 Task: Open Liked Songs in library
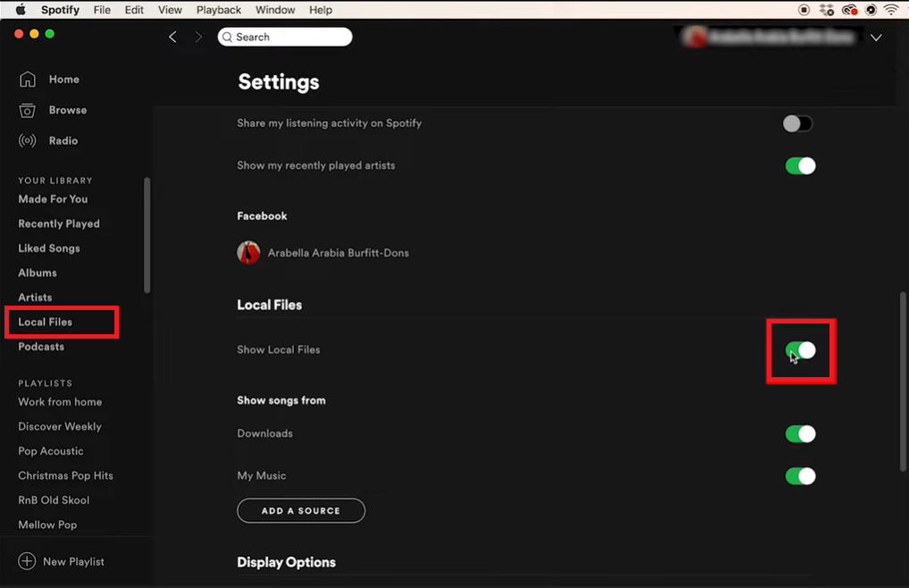click(x=49, y=248)
